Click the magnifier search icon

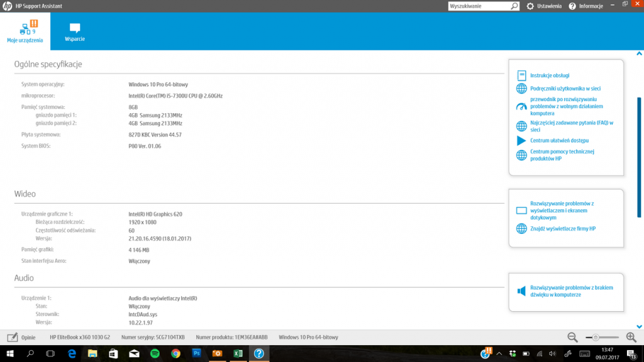point(514,6)
